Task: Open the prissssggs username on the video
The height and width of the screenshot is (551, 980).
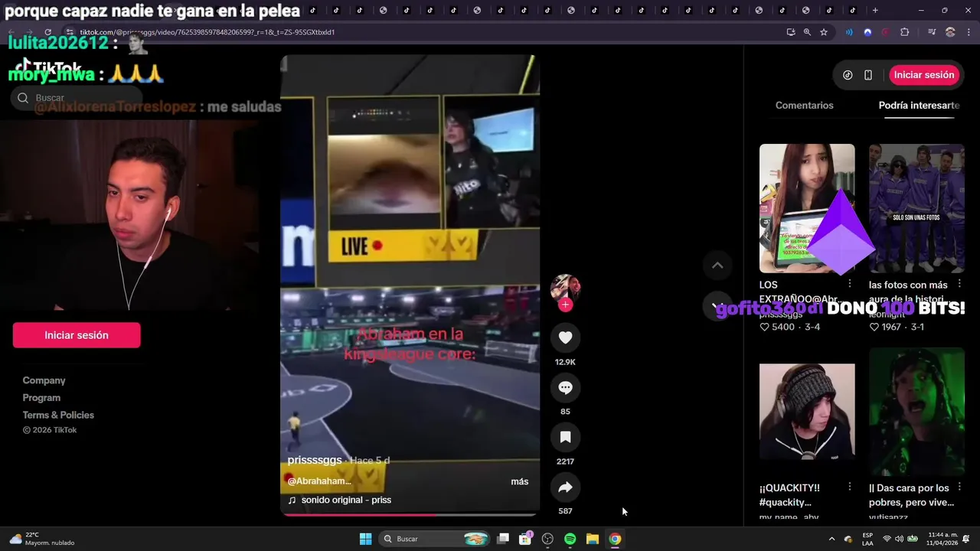Action: tap(315, 460)
